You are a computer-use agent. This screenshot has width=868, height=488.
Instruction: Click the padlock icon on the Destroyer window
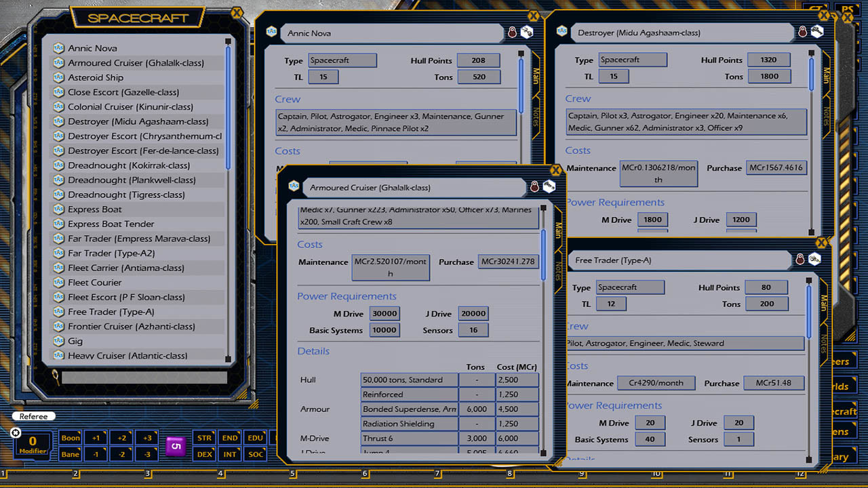click(802, 32)
